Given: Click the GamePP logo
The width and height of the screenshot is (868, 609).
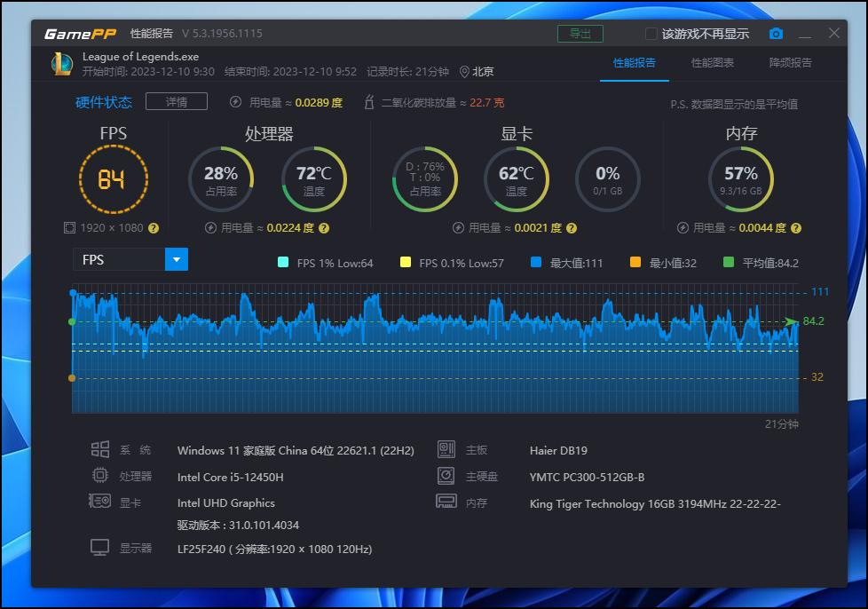Looking at the screenshot, I should tap(80, 34).
